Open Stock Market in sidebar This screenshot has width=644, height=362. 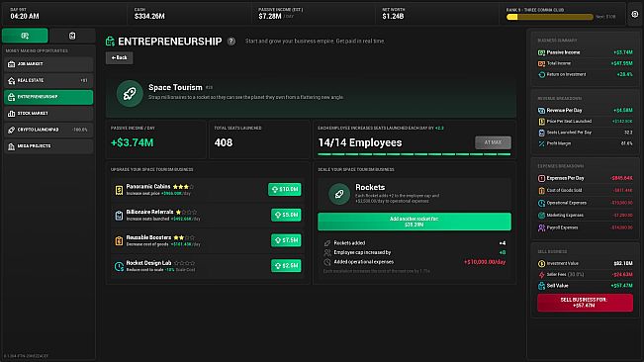tap(48, 114)
